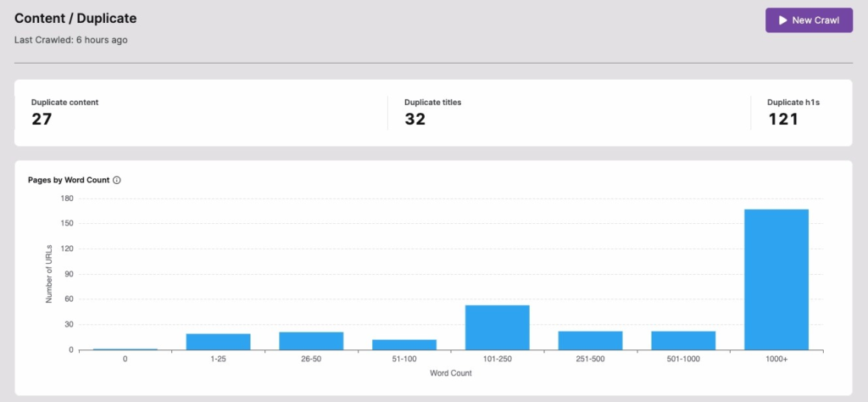Viewport: 868px width, 402px height.
Task: Select the 501-1000 word count bar
Action: tap(683, 340)
